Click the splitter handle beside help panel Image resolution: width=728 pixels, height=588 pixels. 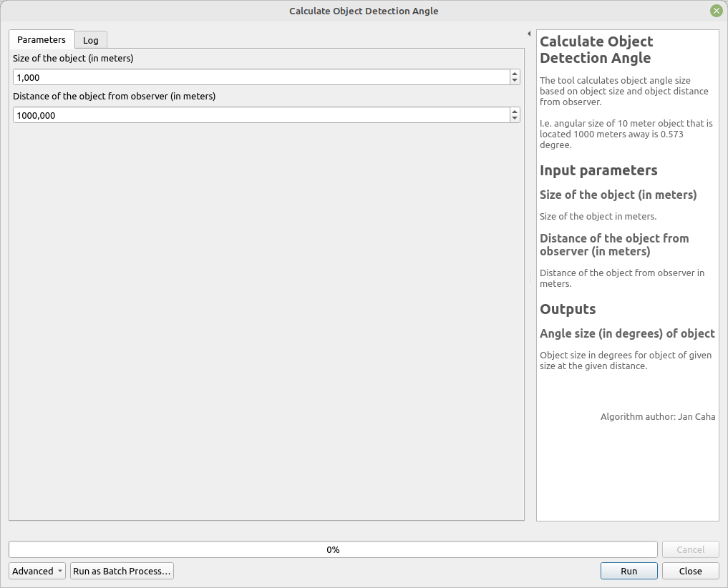pos(530,275)
